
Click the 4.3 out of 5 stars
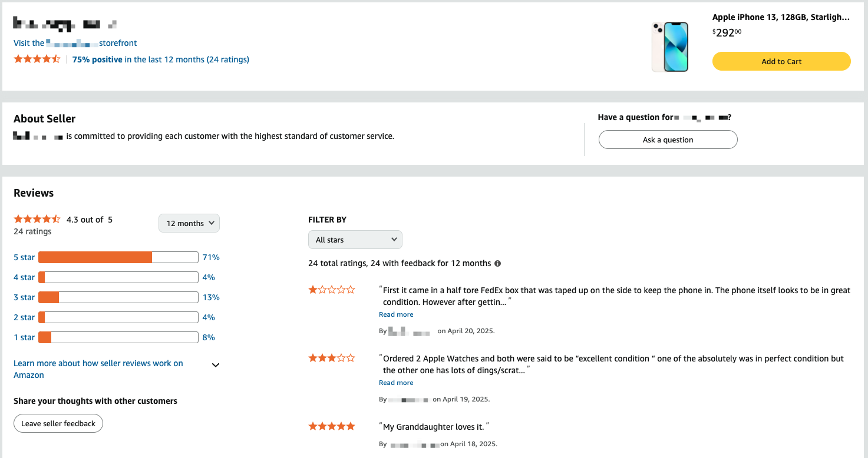pyautogui.click(x=37, y=220)
